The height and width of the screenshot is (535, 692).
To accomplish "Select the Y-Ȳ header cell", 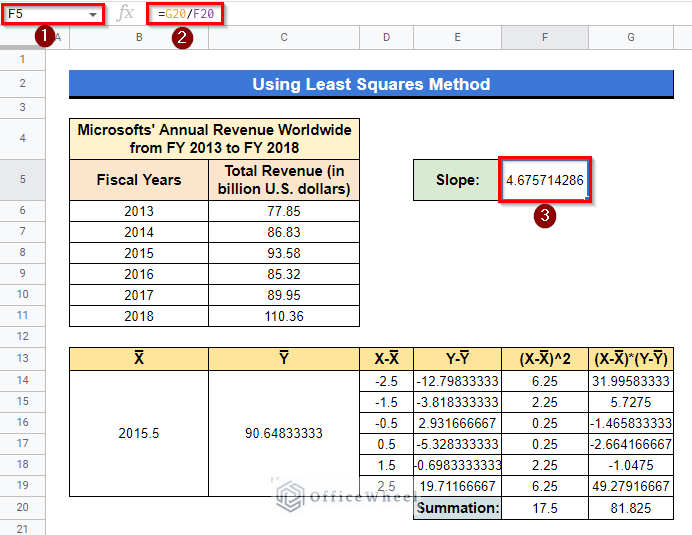I will pyautogui.click(x=457, y=358).
